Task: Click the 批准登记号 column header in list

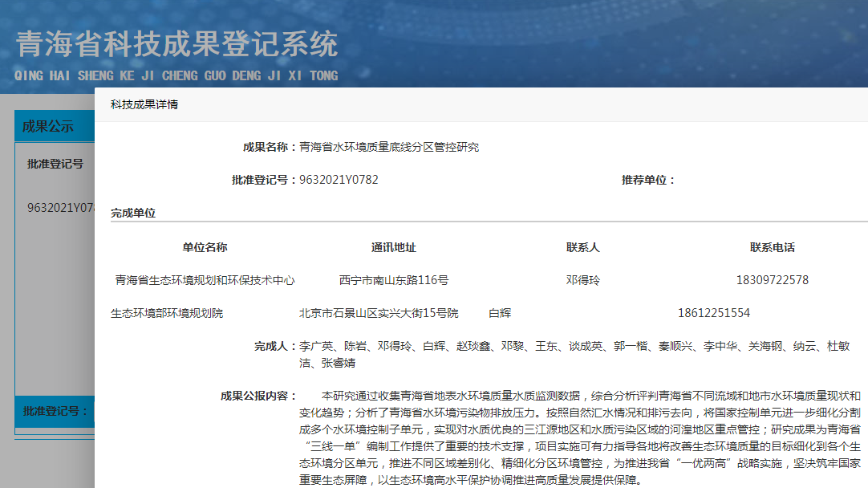Action: [x=55, y=164]
